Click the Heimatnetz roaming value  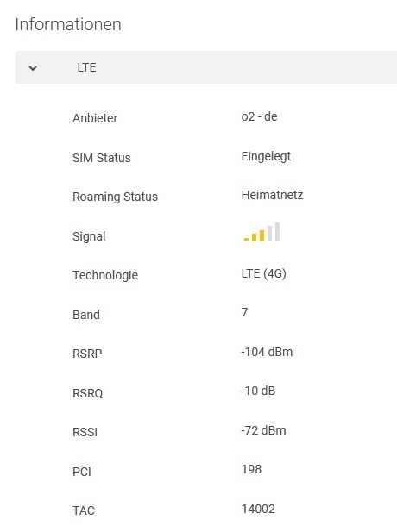[x=272, y=195]
